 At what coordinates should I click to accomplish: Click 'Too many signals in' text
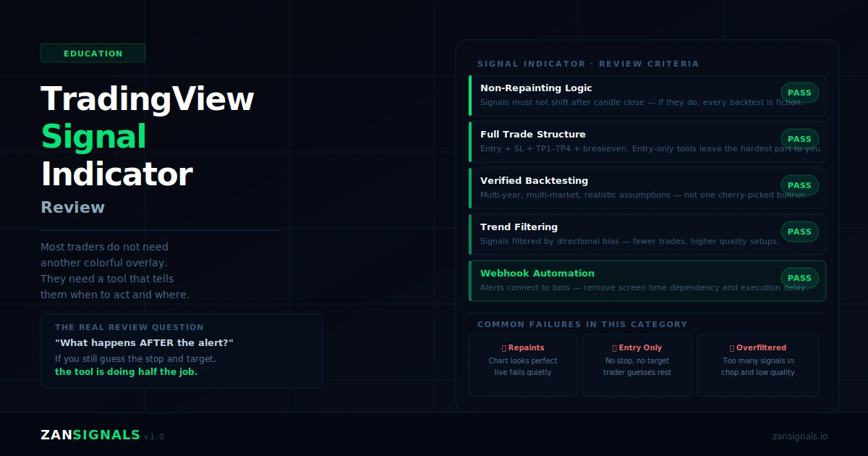758,360
